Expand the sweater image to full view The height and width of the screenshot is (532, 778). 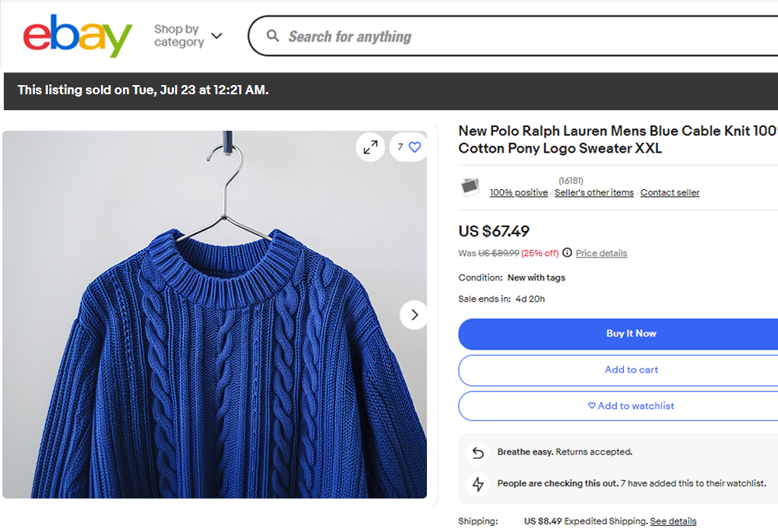click(x=371, y=147)
